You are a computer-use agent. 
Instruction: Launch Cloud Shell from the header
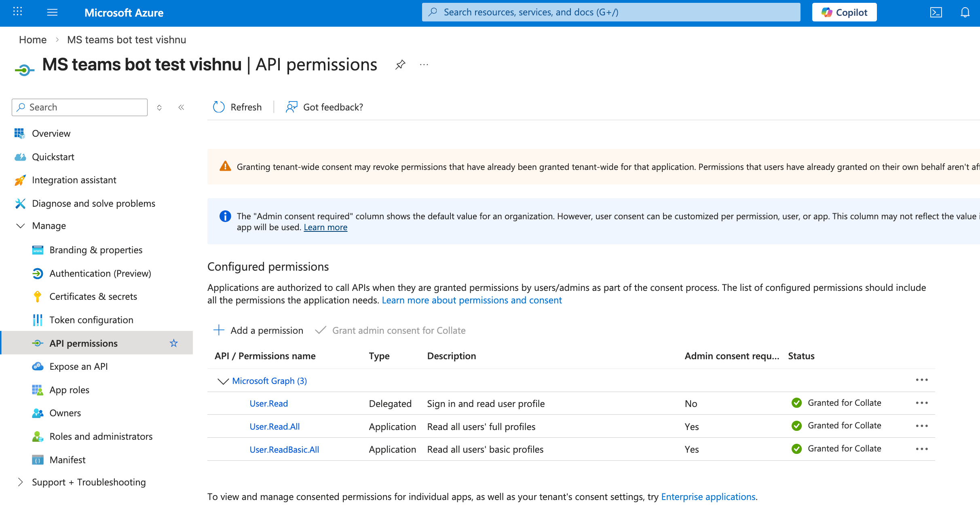(936, 12)
